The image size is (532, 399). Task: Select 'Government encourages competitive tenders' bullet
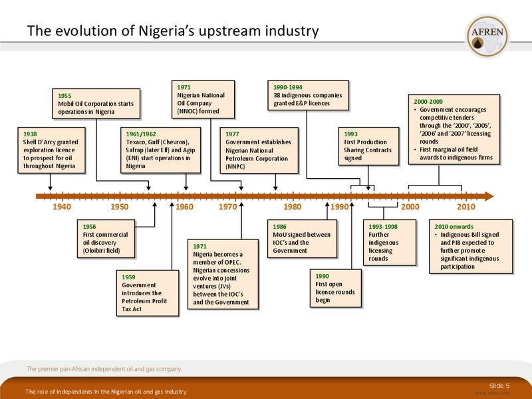coord(453,126)
